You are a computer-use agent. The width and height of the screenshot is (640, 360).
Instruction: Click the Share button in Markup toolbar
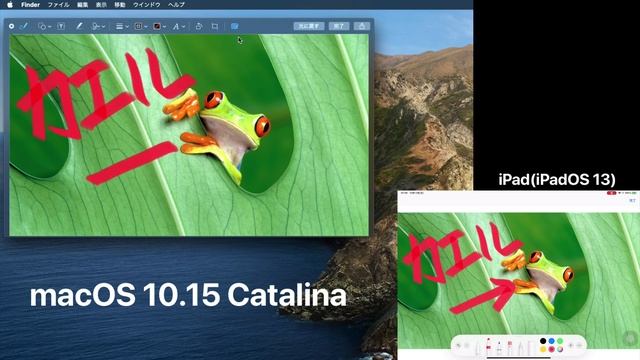click(362, 26)
